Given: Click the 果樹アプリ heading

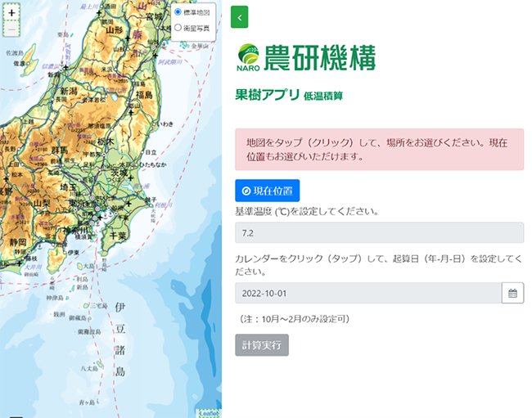Looking at the screenshot, I should (x=268, y=95).
